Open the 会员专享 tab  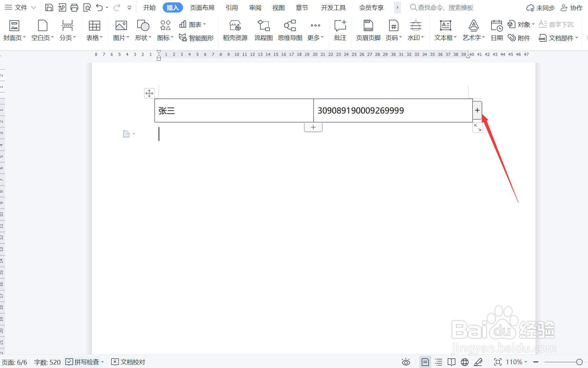point(371,7)
